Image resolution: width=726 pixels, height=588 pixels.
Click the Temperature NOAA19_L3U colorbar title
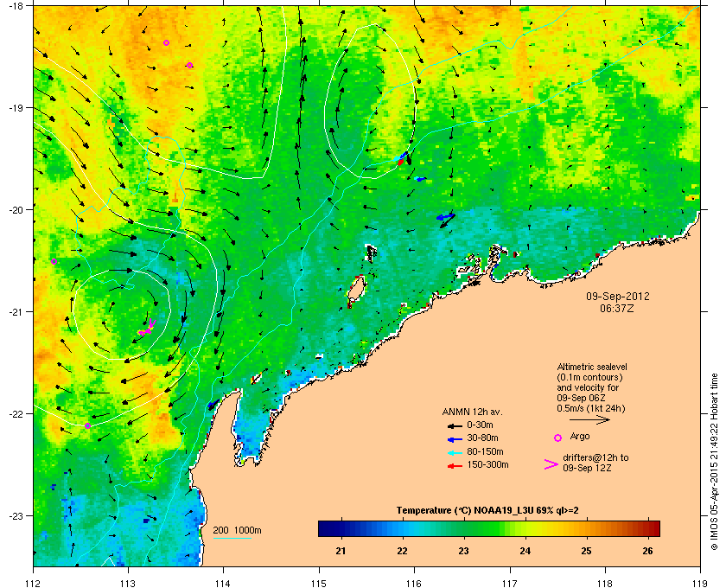pos(487,511)
